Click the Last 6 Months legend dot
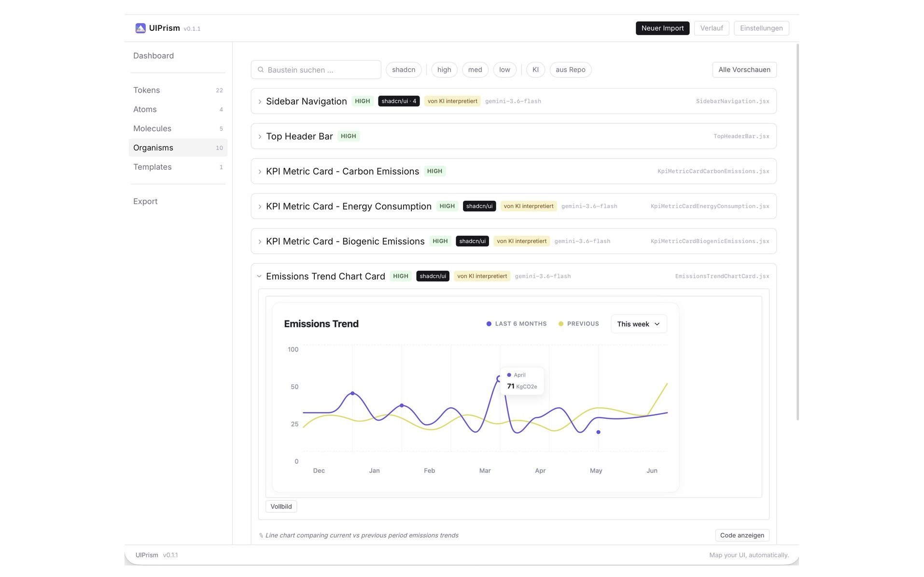 [489, 324]
